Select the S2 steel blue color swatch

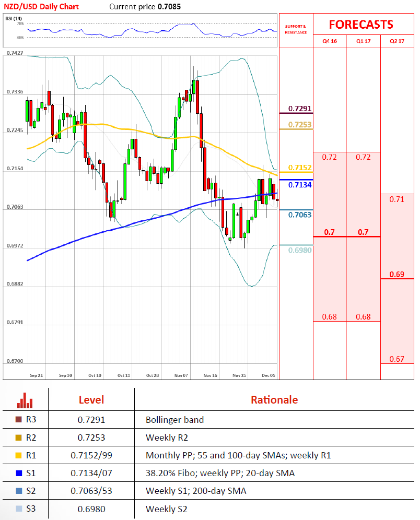(19, 491)
